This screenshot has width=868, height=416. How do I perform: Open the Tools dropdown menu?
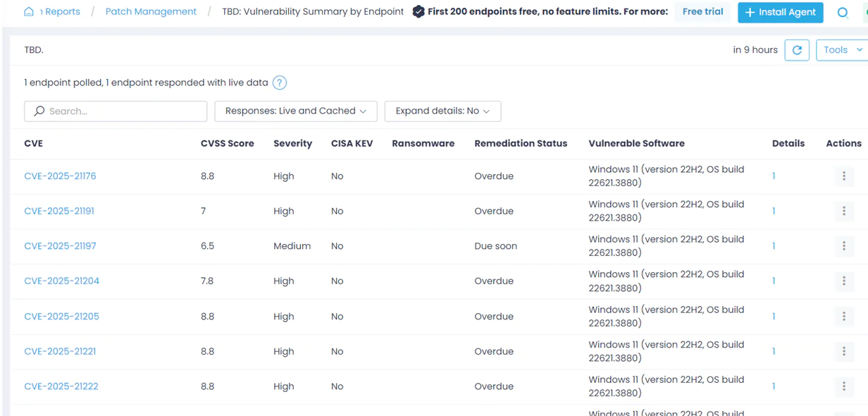(x=841, y=50)
